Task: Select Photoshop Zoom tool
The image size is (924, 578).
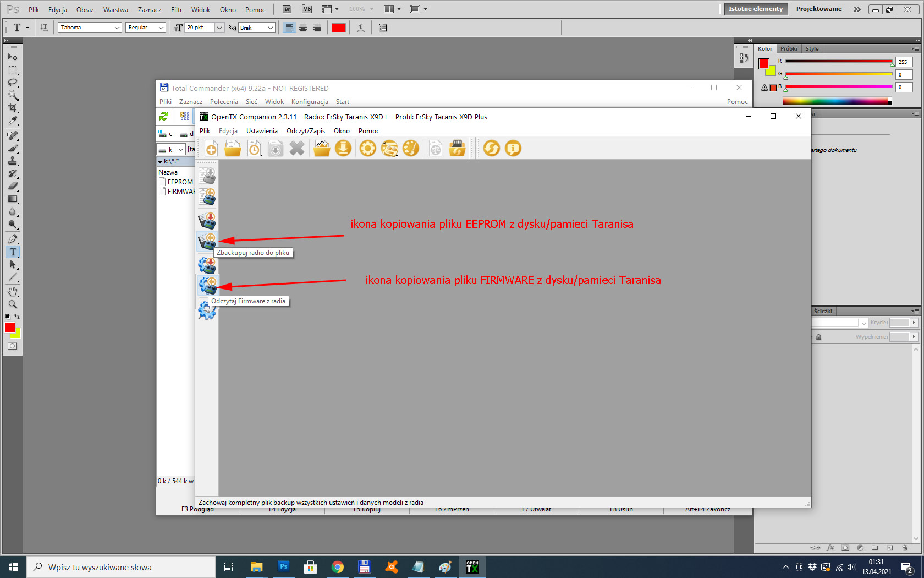Action: [13, 304]
